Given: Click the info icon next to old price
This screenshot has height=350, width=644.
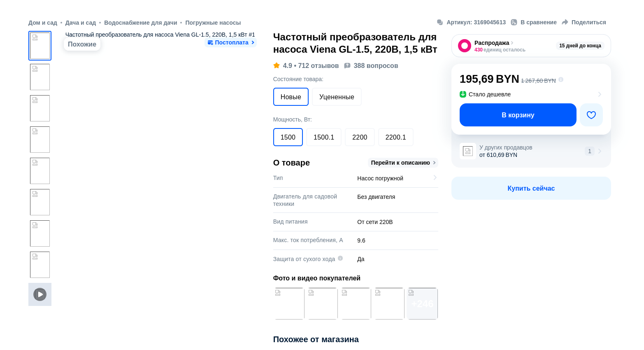Looking at the screenshot, I should [561, 80].
